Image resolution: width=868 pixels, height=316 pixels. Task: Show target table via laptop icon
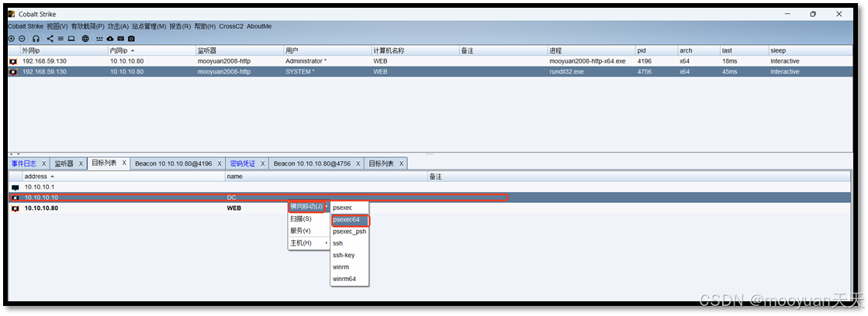click(x=71, y=39)
